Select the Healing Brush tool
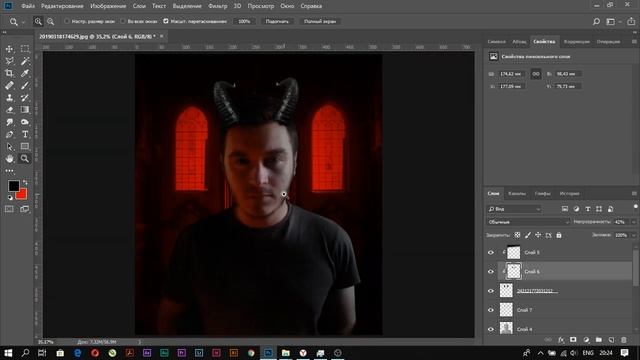The height and width of the screenshot is (360, 640). [9, 85]
